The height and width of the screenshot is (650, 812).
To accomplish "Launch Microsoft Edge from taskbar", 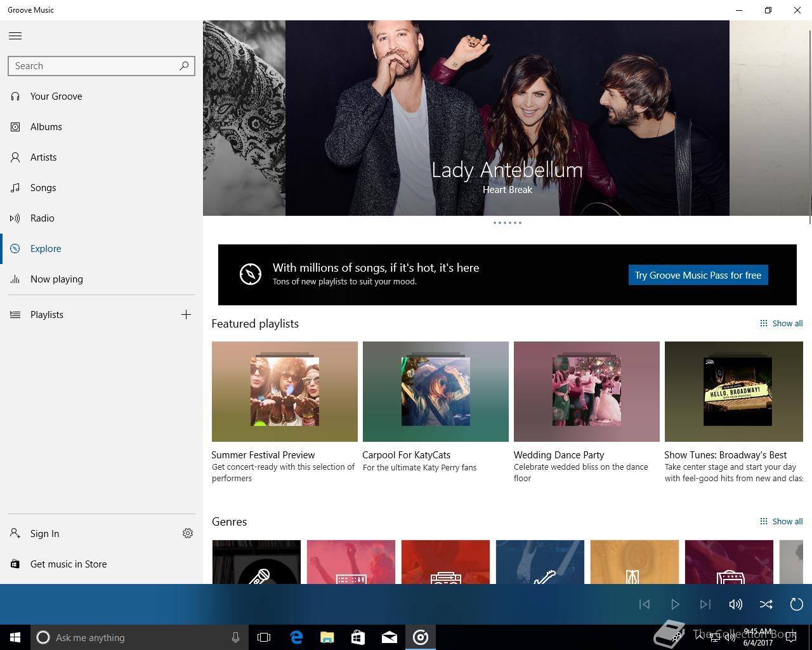I will (x=296, y=637).
